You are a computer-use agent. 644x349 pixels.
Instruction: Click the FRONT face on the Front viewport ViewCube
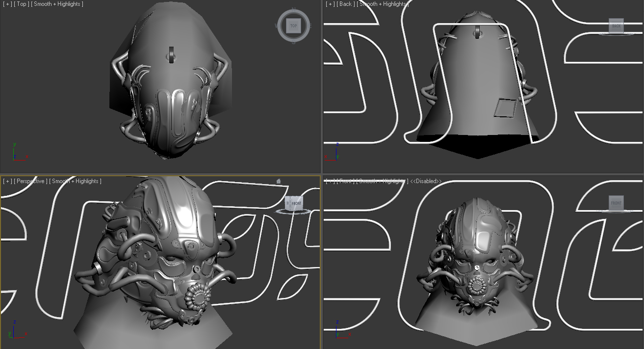(616, 203)
